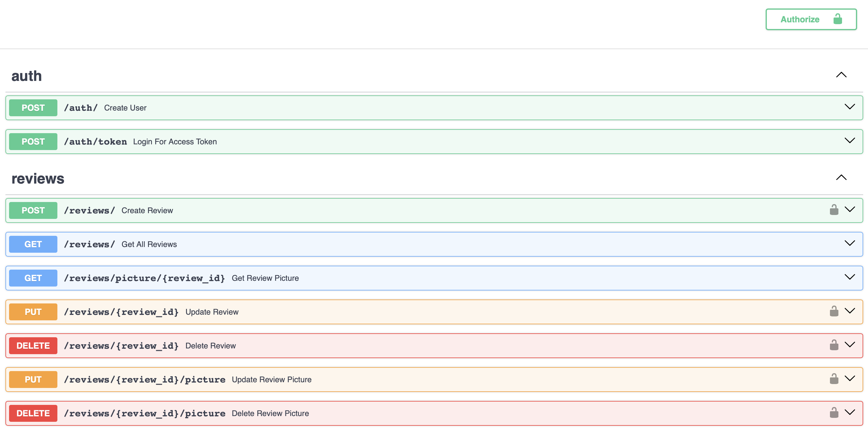
Task: Click the PUT badge for Update Review
Action: 33,312
